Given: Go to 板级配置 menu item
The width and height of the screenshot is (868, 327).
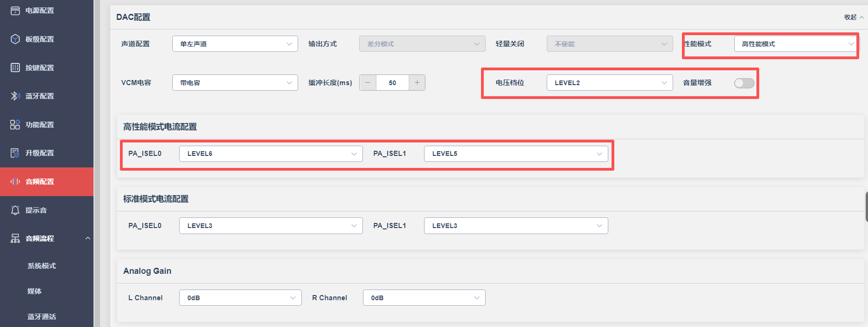Looking at the screenshot, I should [47, 39].
